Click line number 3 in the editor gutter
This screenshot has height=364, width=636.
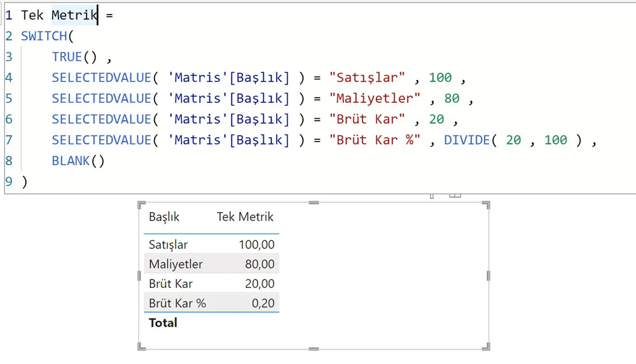pyautogui.click(x=9, y=57)
